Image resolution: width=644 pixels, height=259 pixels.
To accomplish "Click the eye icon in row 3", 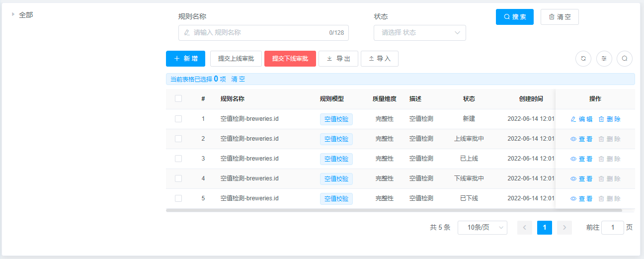I will click(x=573, y=159).
